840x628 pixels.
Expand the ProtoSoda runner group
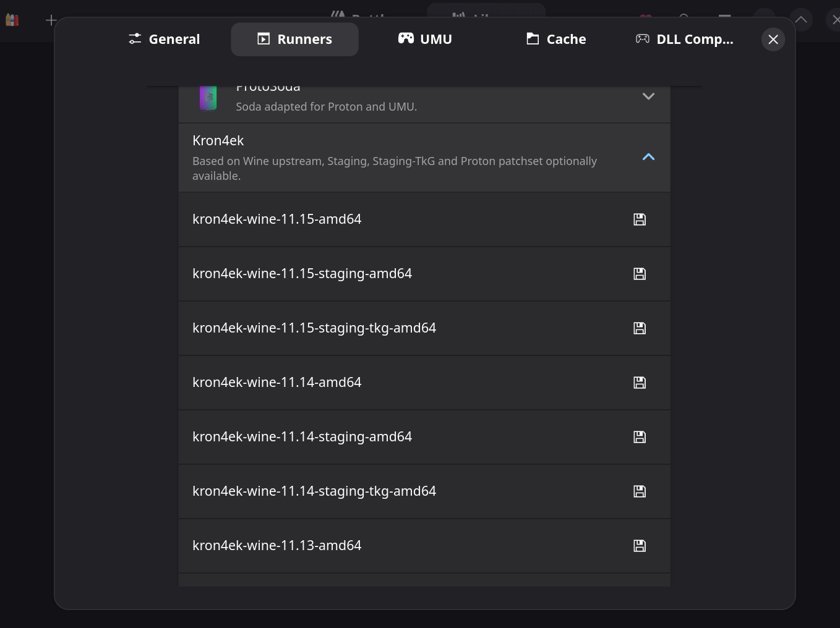click(648, 96)
